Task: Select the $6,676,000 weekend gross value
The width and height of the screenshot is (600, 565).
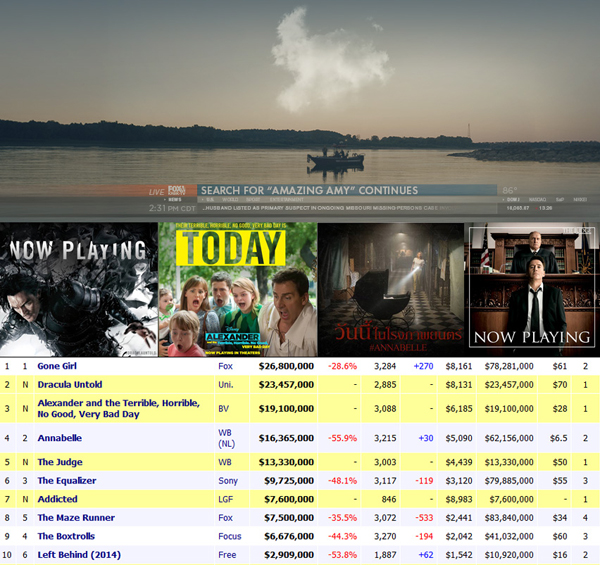Action: pyautogui.click(x=289, y=536)
